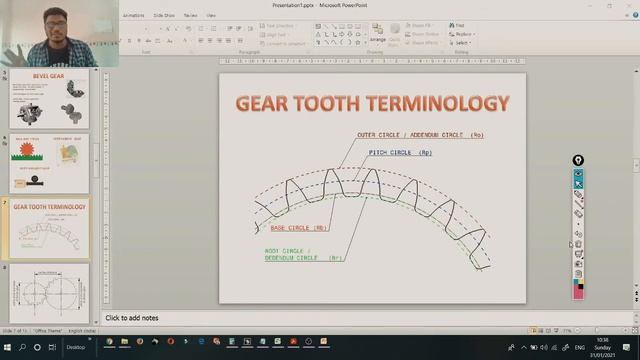
Task: Click the Outer Circle / Addendum Circle label
Action: (420, 135)
